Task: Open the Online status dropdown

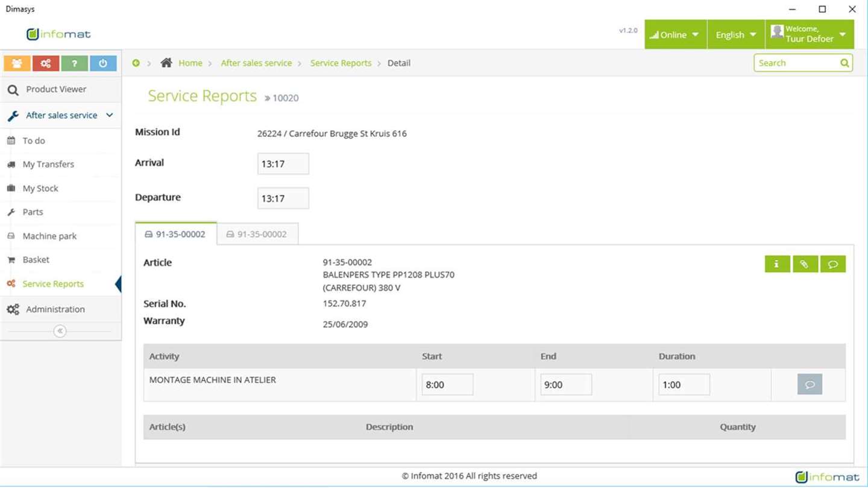Action: click(675, 34)
